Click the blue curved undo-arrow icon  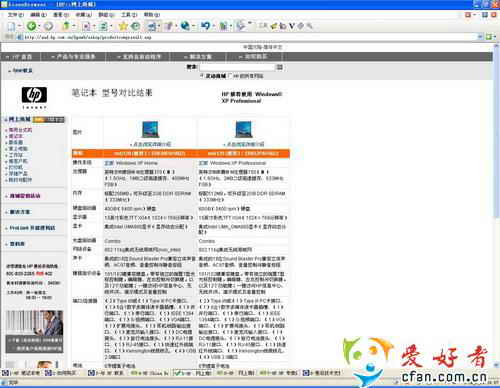205,26
